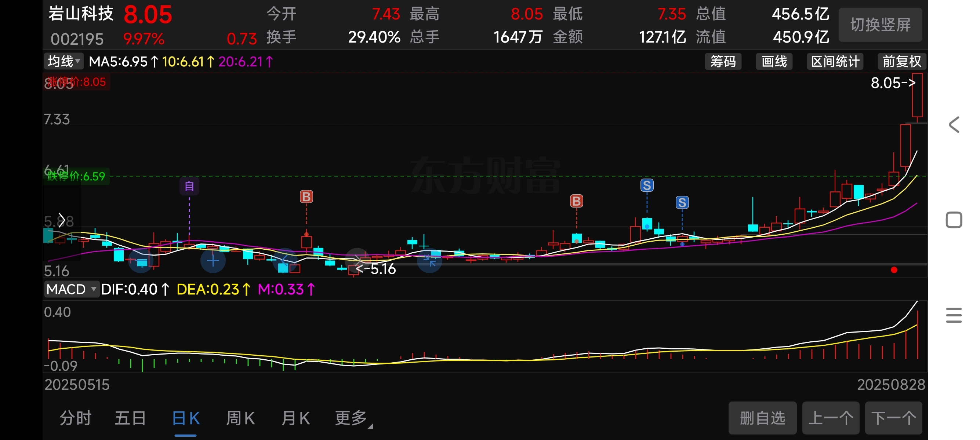Image resolution: width=980 pixels, height=440 pixels.
Task: Tap the stock name 岩山科技
Action: tap(81, 14)
